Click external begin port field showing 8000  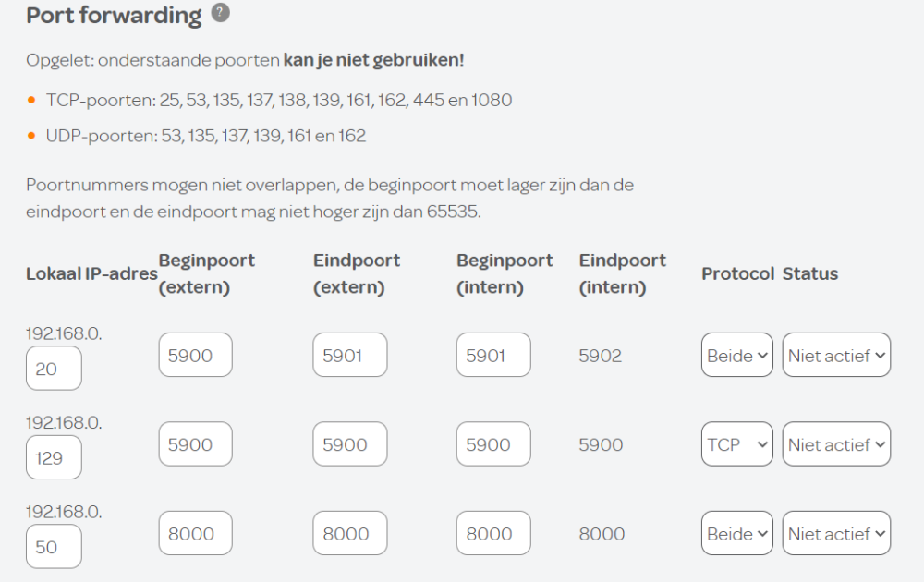coord(195,534)
